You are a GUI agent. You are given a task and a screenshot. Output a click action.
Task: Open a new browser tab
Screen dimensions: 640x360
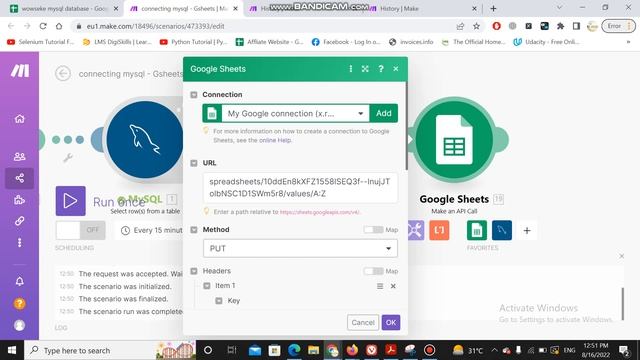click(x=493, y=8)
